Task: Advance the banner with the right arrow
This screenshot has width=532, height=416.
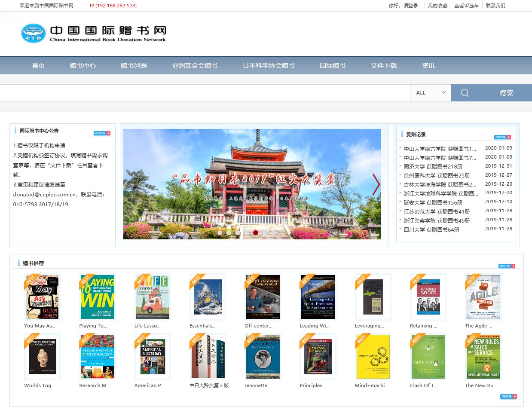Action: (376, 184)
